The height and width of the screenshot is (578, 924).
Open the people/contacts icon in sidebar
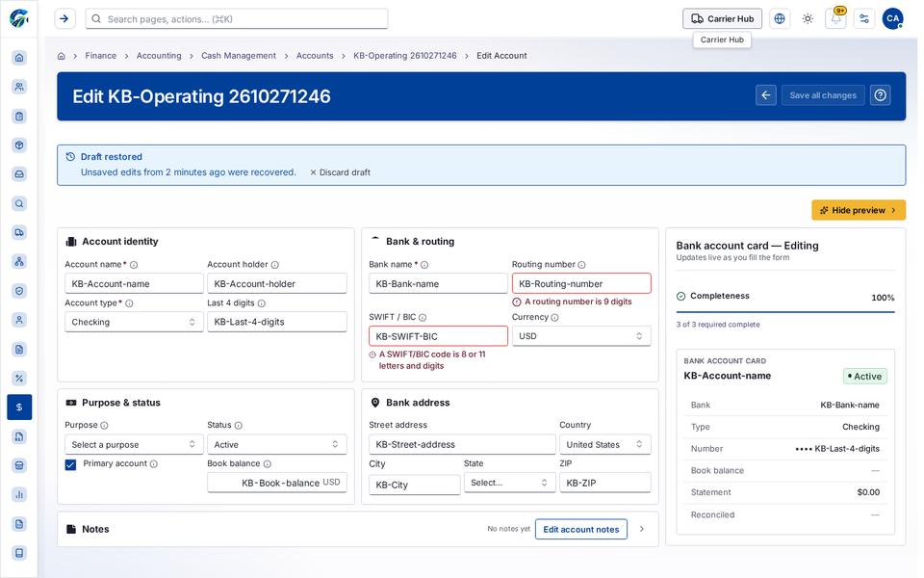point(19,87)
